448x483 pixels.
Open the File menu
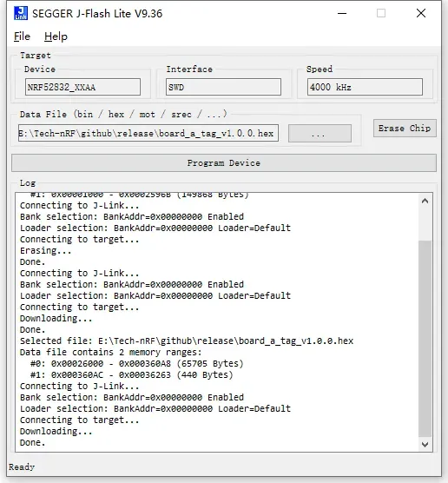(23, 36)
